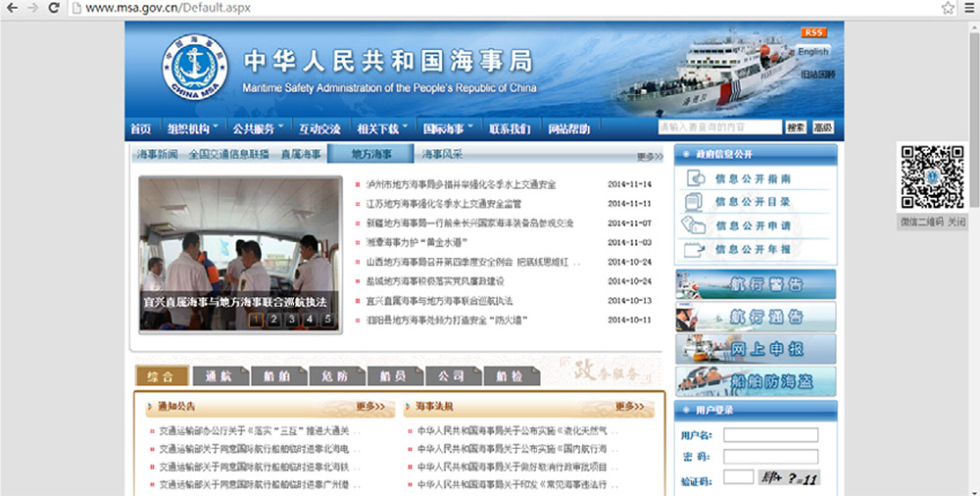Select the 地方海事 tab
Image resolution: width=980 pixels, height=496 pixels.
click(x=370, y=153)
